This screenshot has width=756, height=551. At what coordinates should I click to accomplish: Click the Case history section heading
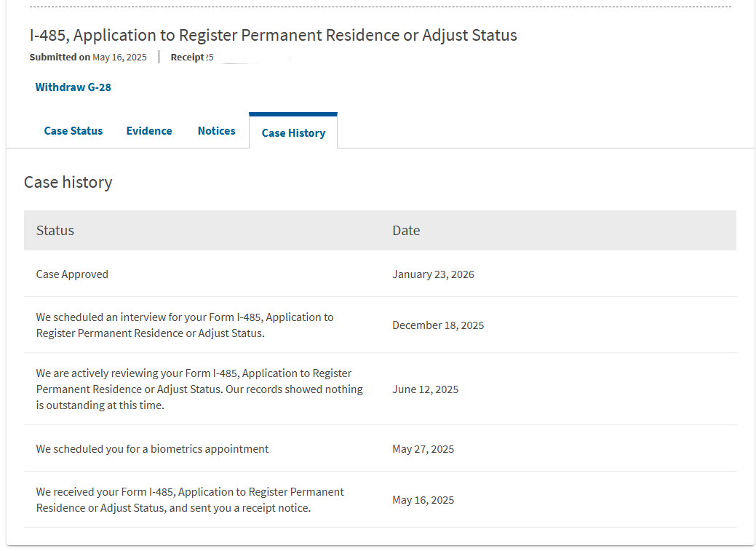(68, 182)
